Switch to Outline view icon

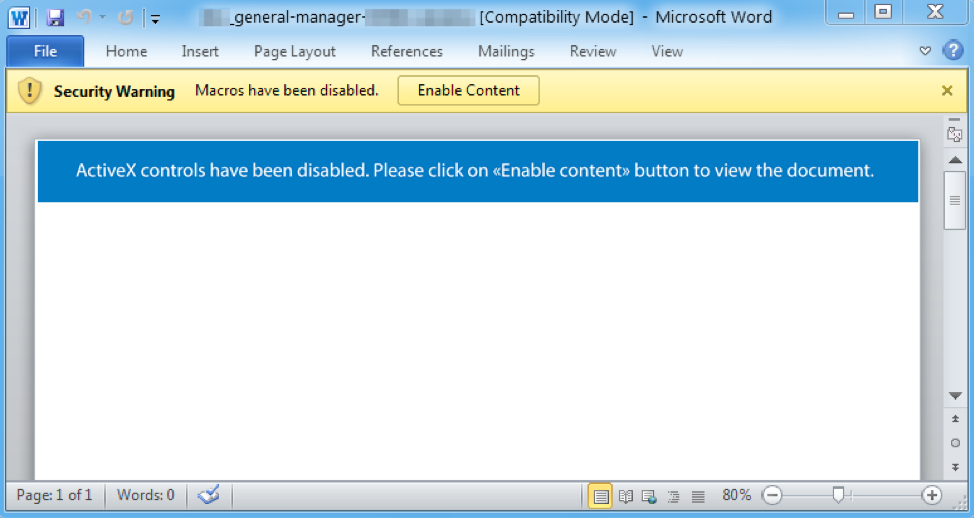coord(673,496)
